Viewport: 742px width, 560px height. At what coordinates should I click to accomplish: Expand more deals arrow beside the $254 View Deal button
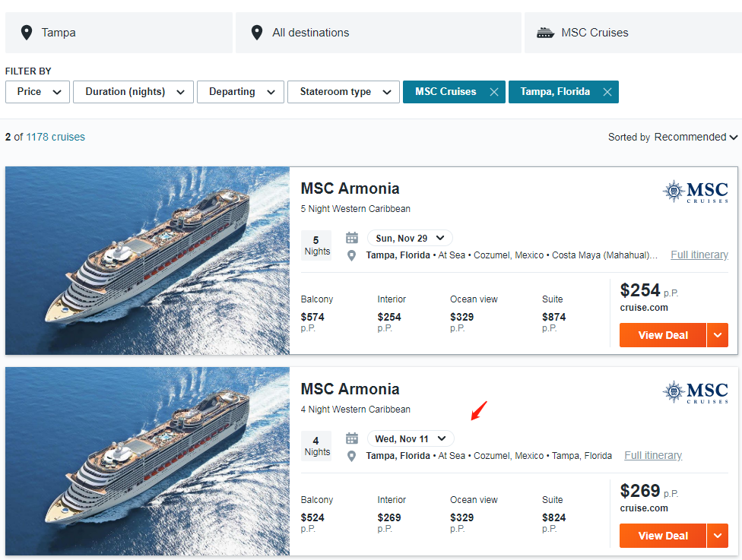[718, 335]
